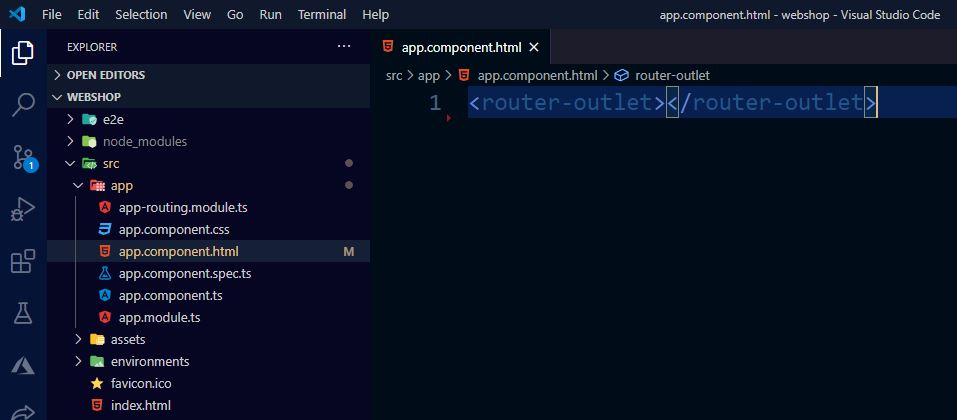The height and width of the screenshot is (420, 957).
Task: Open the Run menu
Action: (x=270, y=15)
